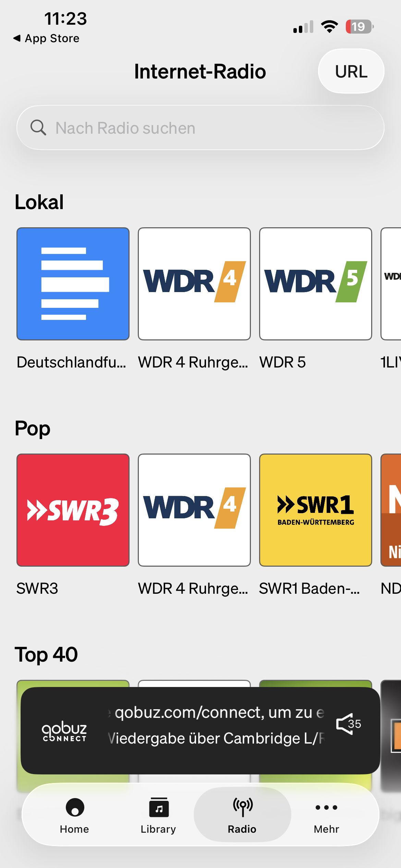Tap the URL button
The height and width of the screenshot is (868, 401).
[351, 71]
